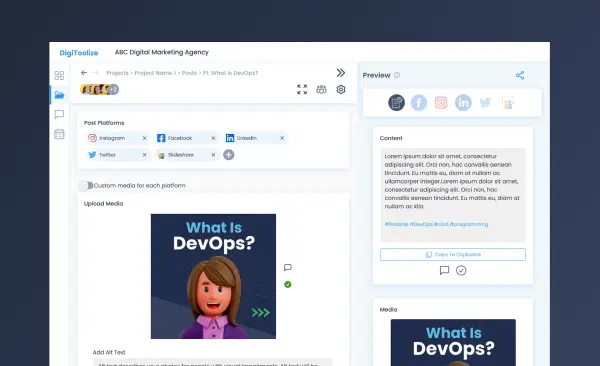The width and height of the screenshot is (600, 366).
Task: Switch preview to Twitter icon
Action: click(485, 103)
